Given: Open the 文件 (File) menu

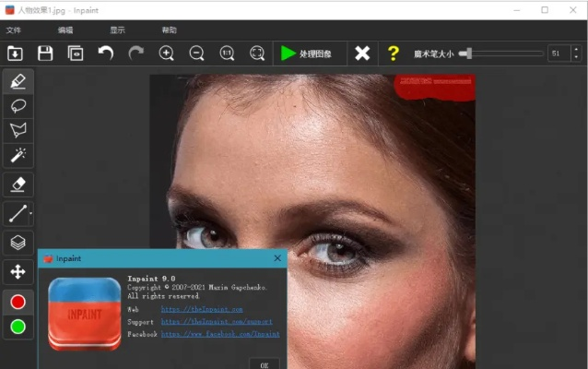Looking at the screenshot, I should [14, 30].
